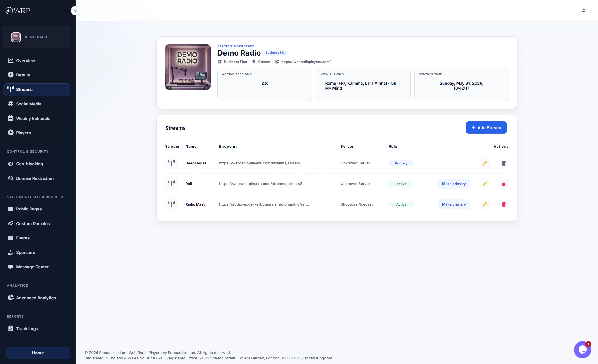Viewport: 598px width, 364px height.
Task: Click the stream1 endpoint URL
Action: [x=262, y=163]
